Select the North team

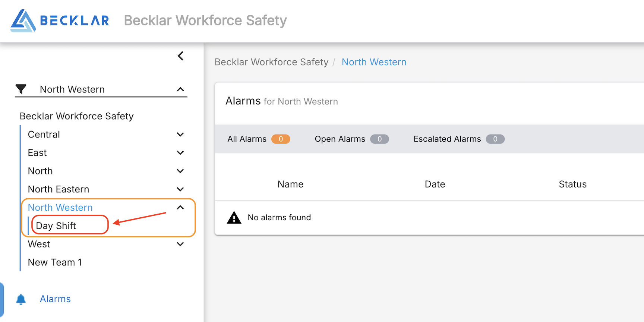pyautogui.click(x=40, y=171)
